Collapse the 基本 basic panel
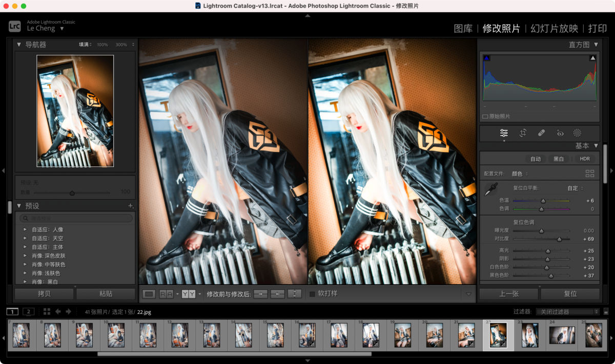This screenshot has width=615, height=364. [x=596, y=146]
